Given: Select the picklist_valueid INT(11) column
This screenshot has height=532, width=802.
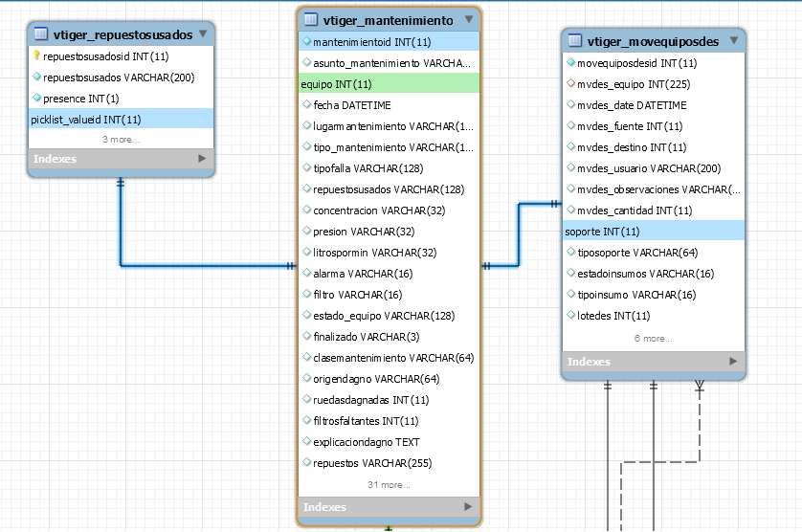Looking at the screenshot, I should [122, 120].
